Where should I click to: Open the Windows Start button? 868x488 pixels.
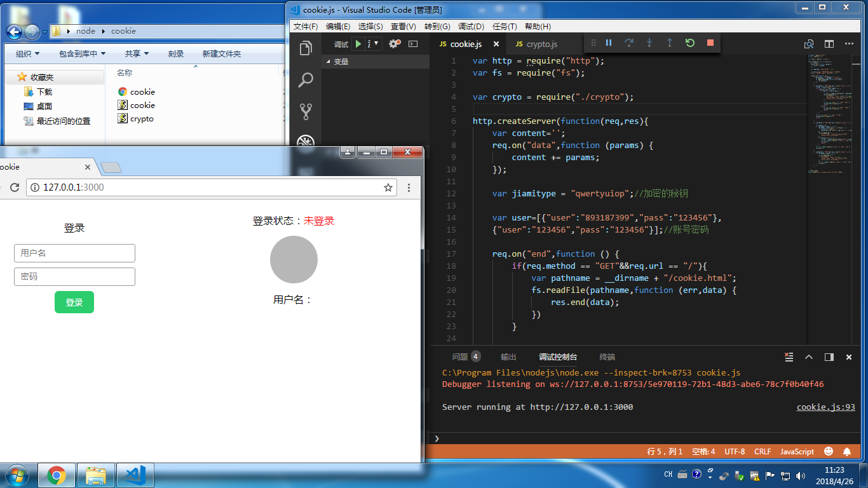point(16,475)
